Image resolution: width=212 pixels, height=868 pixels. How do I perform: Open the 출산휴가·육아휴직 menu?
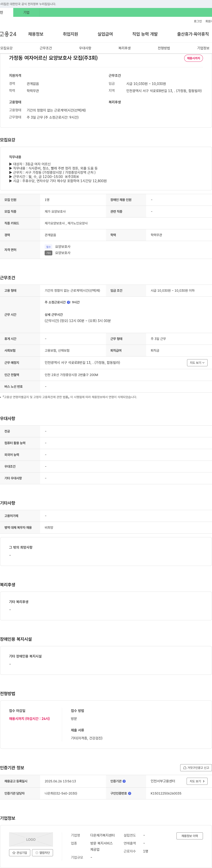(x=193, y=34)
